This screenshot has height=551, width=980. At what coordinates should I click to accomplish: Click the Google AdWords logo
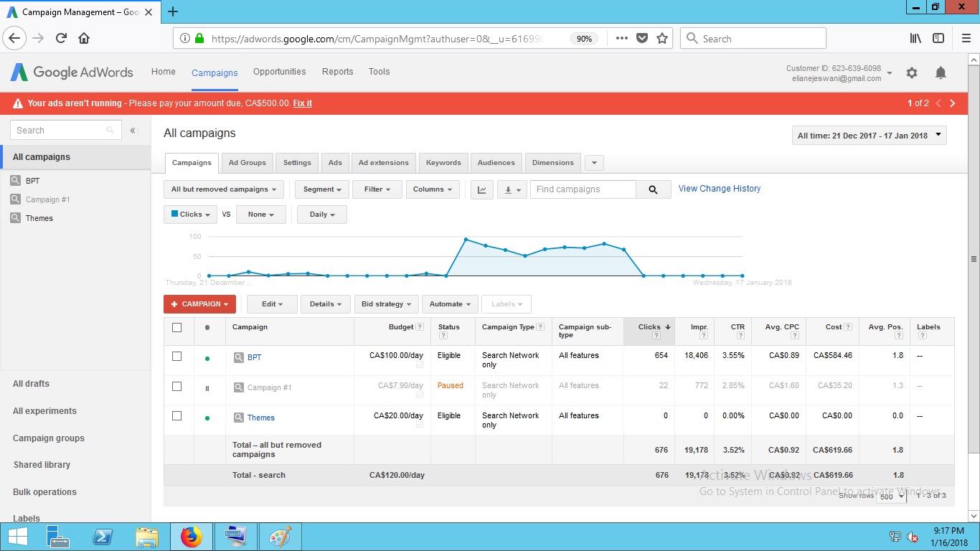[x=71, y=72]
